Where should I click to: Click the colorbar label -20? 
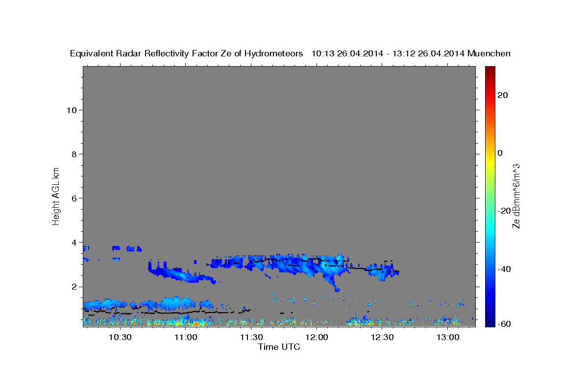click(x=504, y=211)
